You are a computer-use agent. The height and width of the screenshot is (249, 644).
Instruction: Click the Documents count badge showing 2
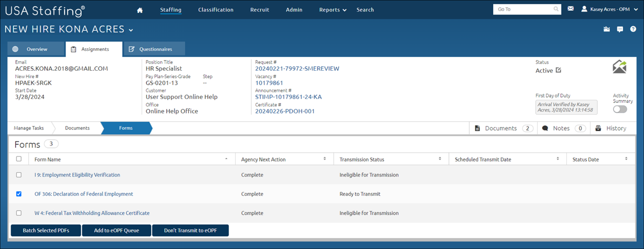coord(528,128)
